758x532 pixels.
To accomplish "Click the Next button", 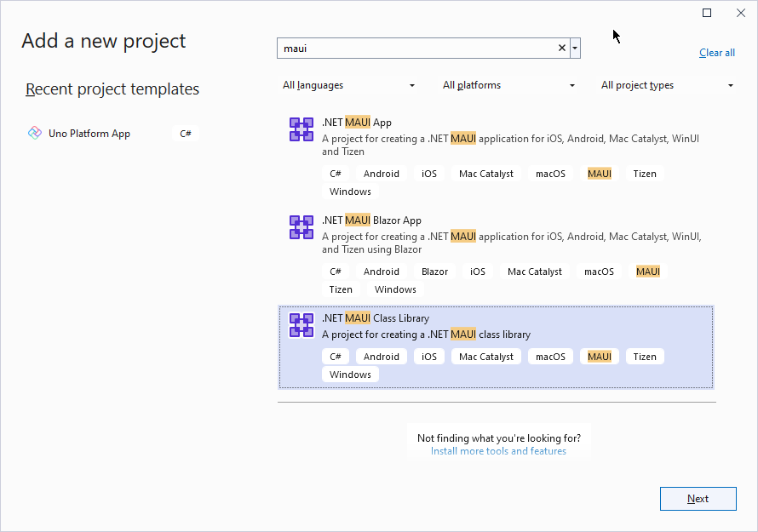I will pos(698,499).
